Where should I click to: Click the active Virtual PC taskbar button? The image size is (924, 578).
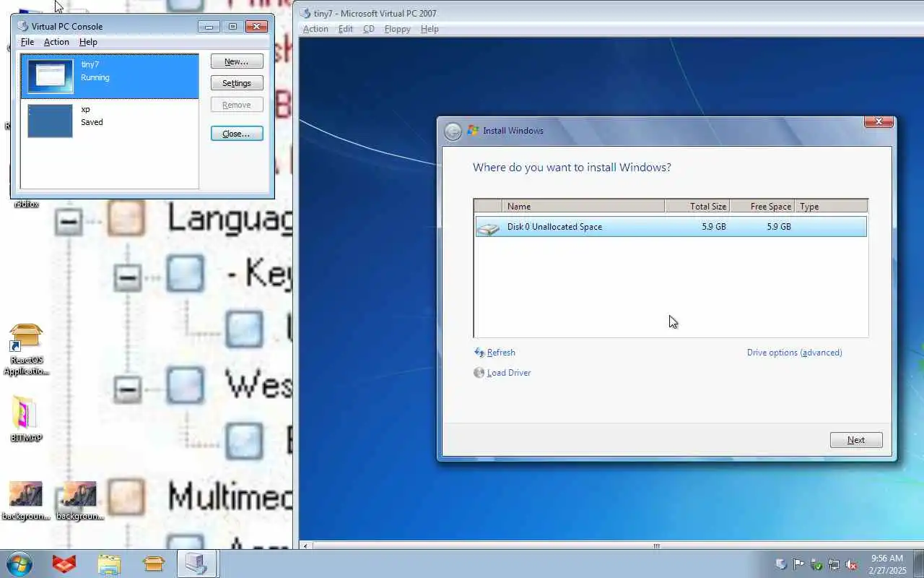point(196,564)
